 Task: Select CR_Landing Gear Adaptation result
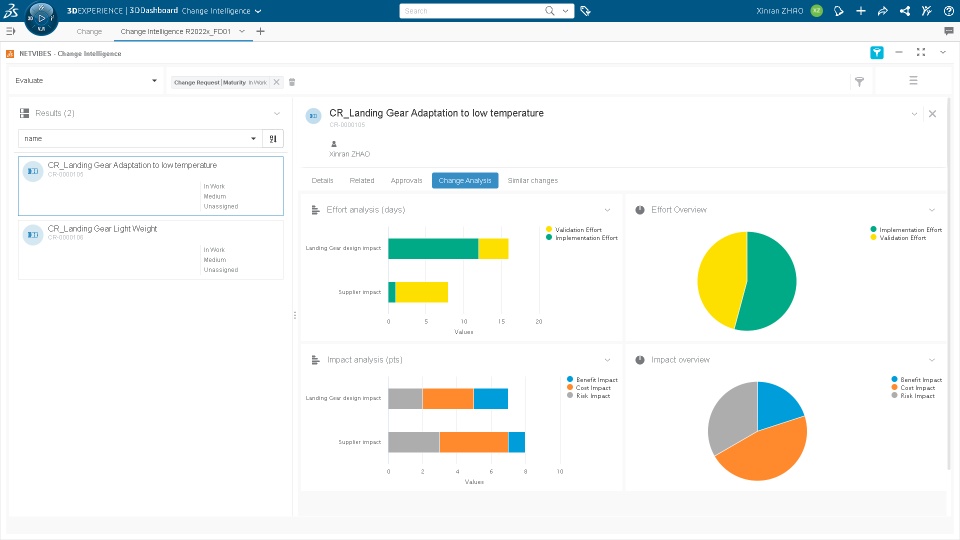click(x=151, y=186)
